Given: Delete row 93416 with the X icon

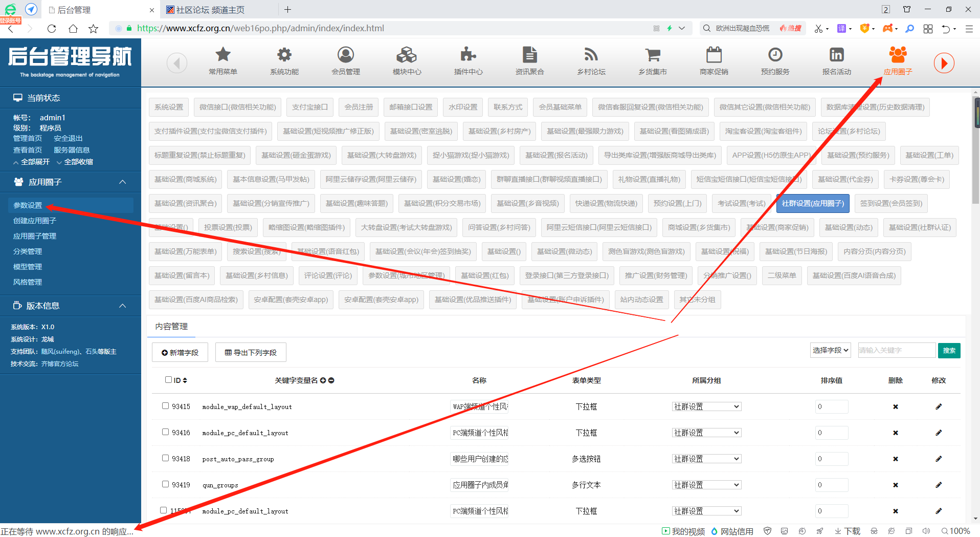Looking at the screenshot, I should tap(896, 433).
